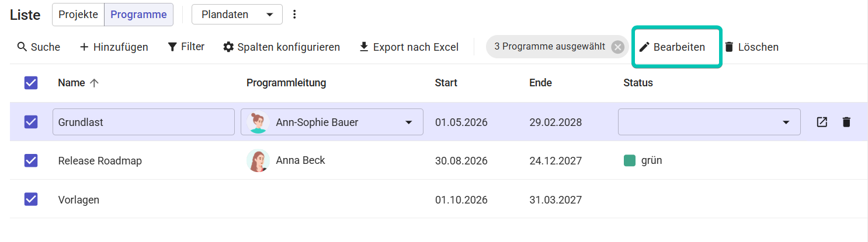Click the Hinzufügen plus icon
The image size is (868, 242).
pos(84,47)
